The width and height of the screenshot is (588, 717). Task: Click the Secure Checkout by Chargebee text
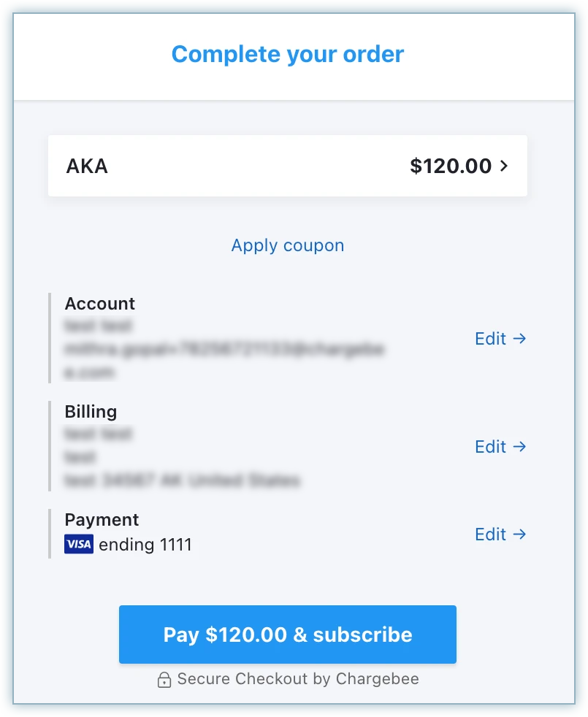[298, 679]
